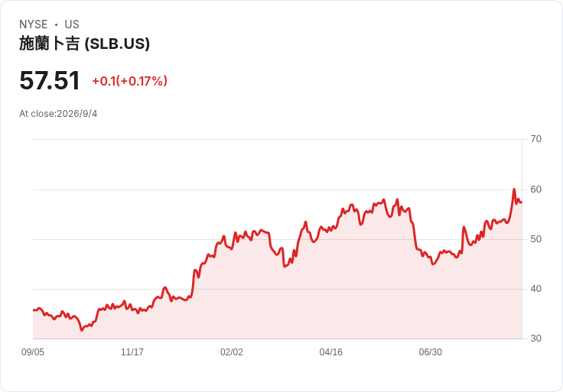Screen dimensions: 563x392
Task: Click the 50 price axis label
Action: [x=535, y=239]
